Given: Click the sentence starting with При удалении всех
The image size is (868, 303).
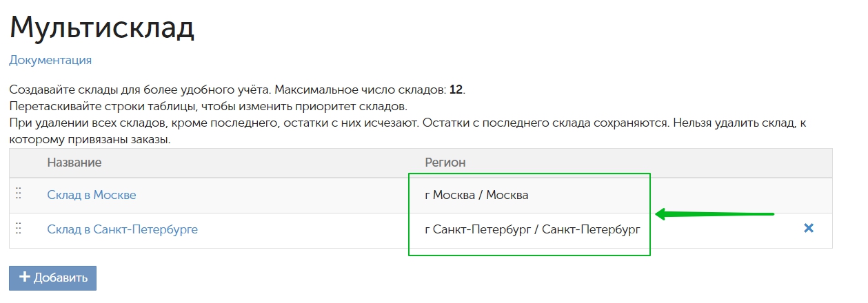Looking at the screenshot, I should tap(214, 123).
